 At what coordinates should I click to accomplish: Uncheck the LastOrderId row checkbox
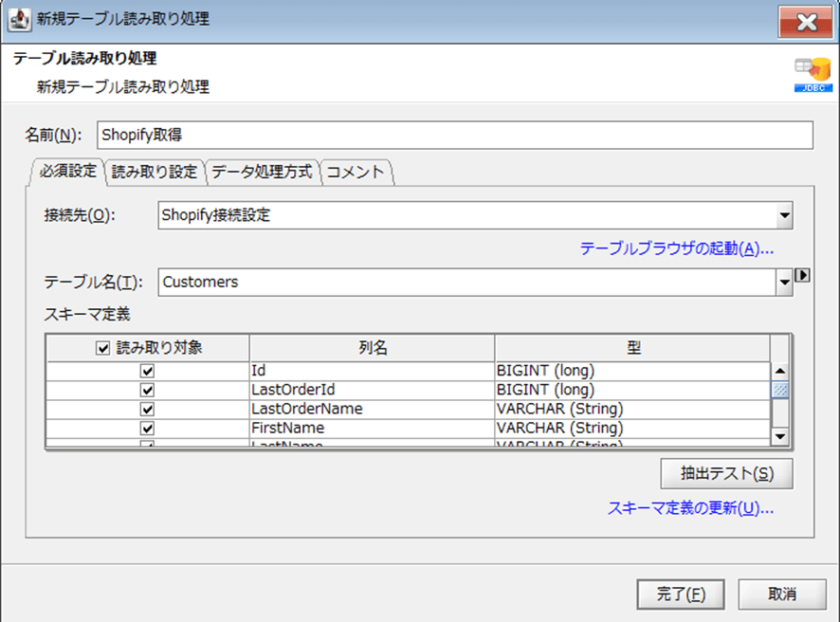coord(147,390)
